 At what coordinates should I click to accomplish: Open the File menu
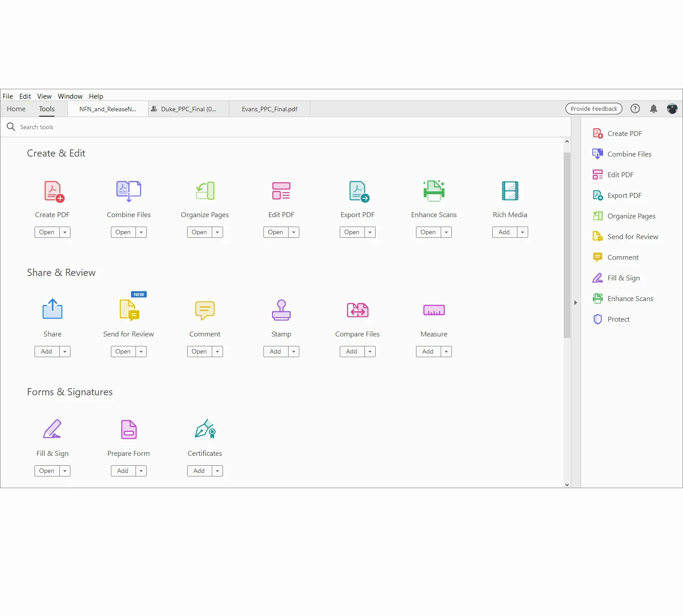(x=8, y=96)
